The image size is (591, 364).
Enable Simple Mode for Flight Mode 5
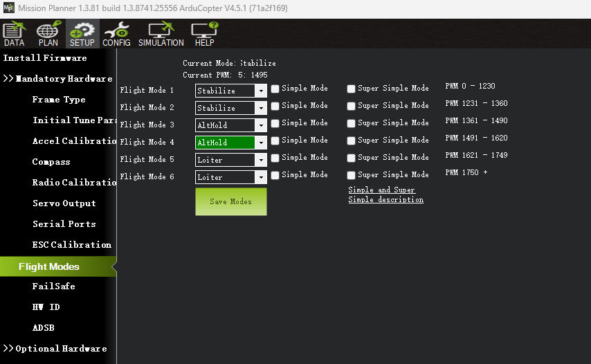click(275, 158)
